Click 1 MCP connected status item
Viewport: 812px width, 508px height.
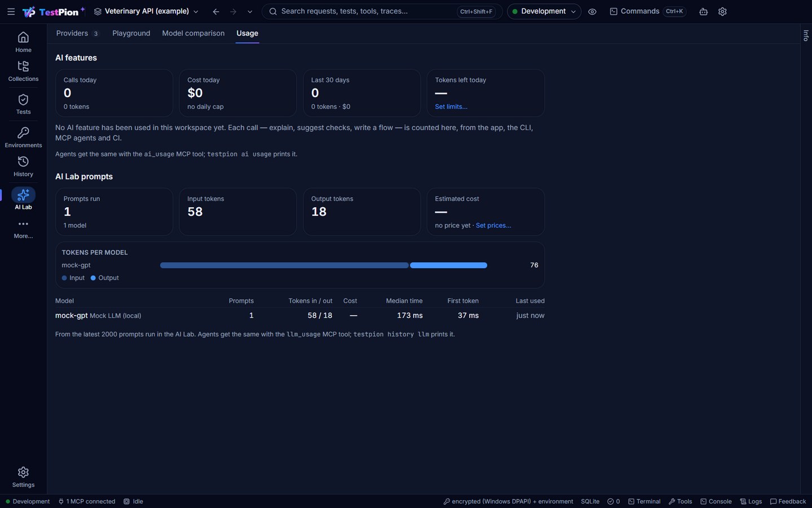(87, 501)
